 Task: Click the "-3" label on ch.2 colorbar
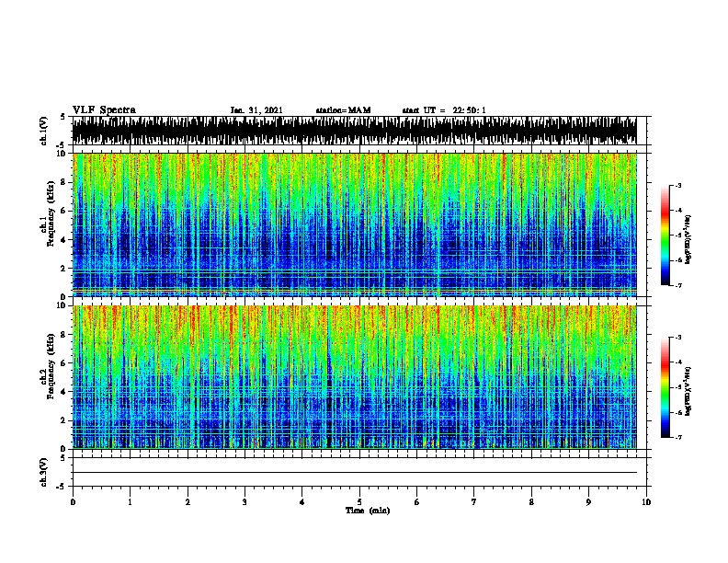click(678, 338)
